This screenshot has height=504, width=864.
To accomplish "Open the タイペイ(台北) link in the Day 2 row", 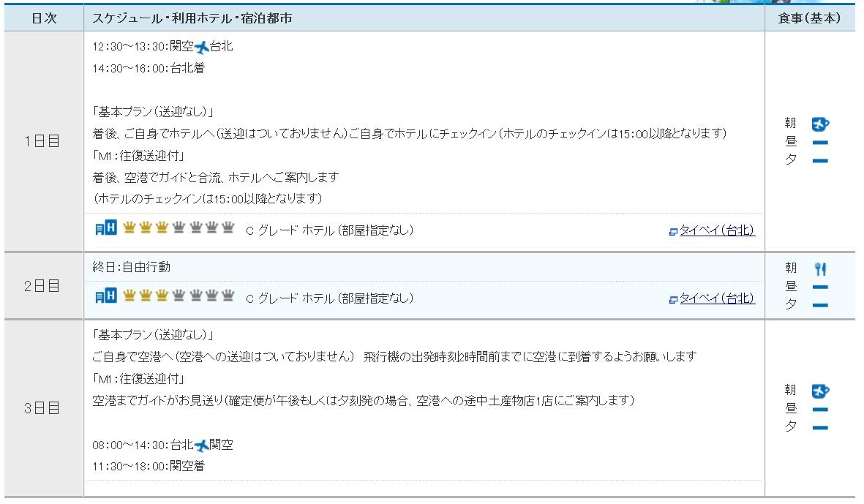I will point(717,298).
